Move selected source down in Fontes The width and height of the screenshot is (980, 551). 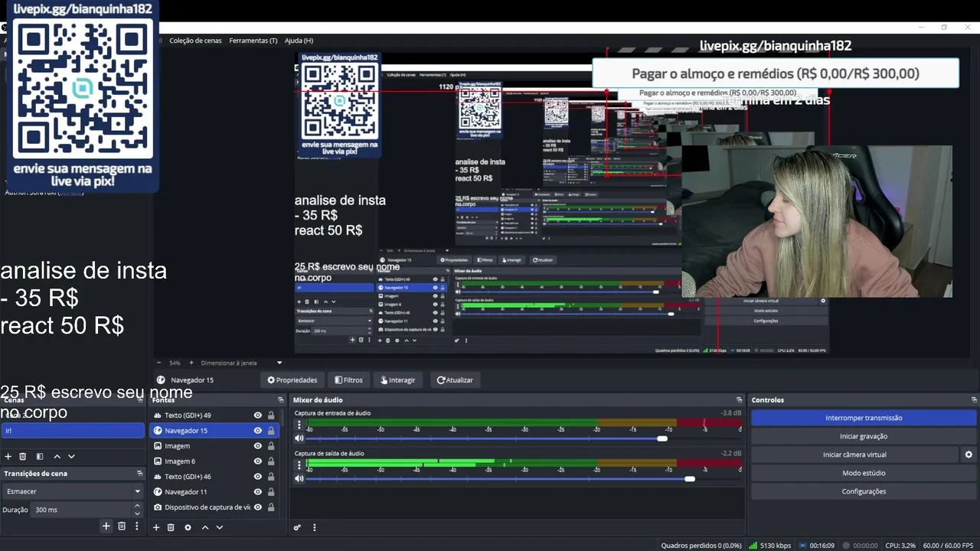pyautogui.click(x=220, y=527)
